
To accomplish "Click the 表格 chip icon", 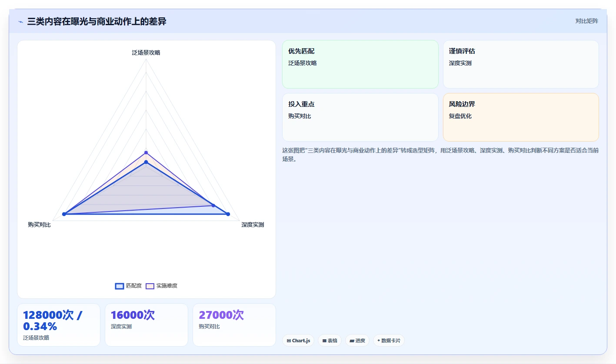I will (x=324, y=341).
